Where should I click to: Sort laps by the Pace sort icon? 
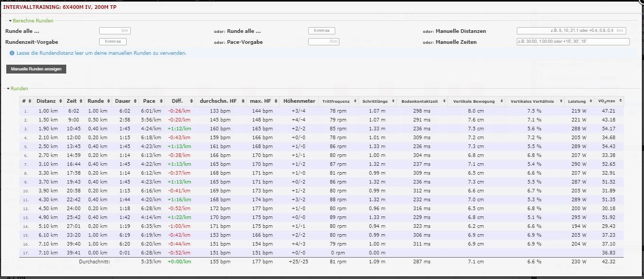point(160,101)
